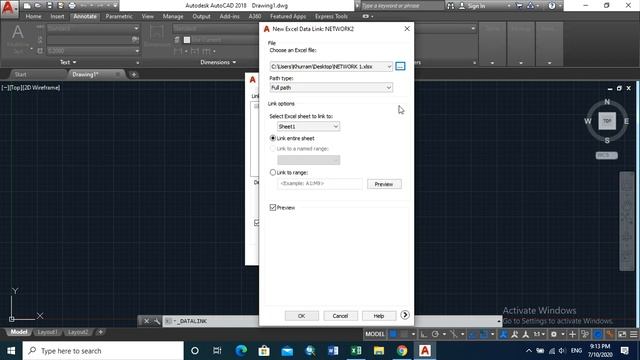
Task: Click the Save As icon in the Quick Access toolbar
Action: click(61, 6)
